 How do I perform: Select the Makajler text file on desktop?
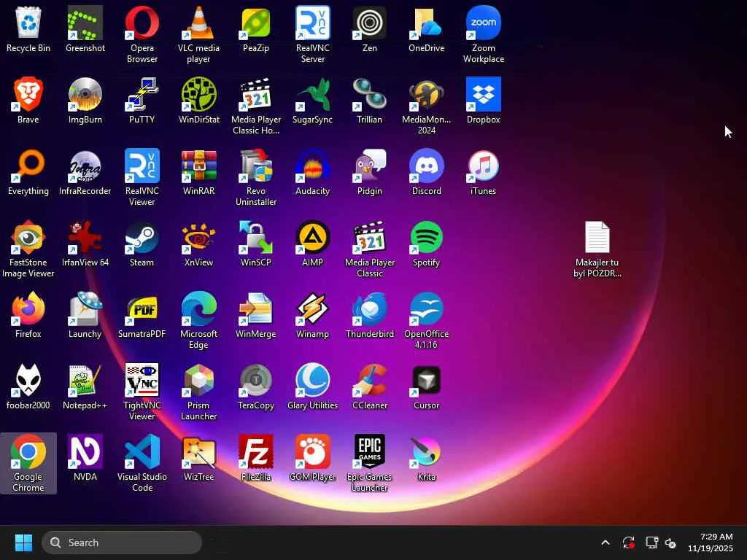tap(597, 238)
